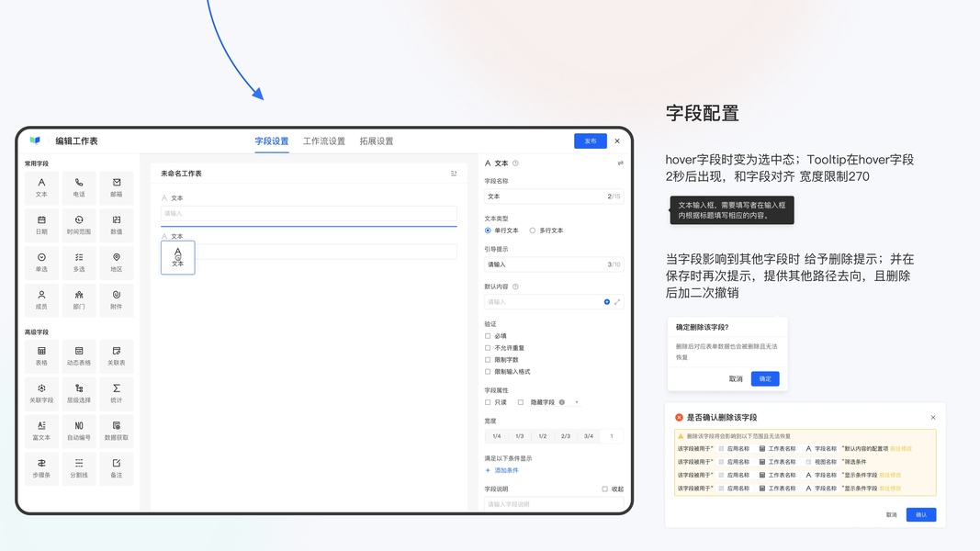
Task: Open form settings icon beside 未命名工作表
Action: tap(454, 173)
